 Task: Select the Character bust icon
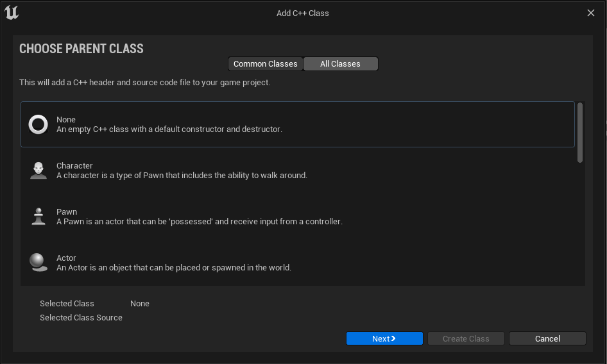(38, 170)
